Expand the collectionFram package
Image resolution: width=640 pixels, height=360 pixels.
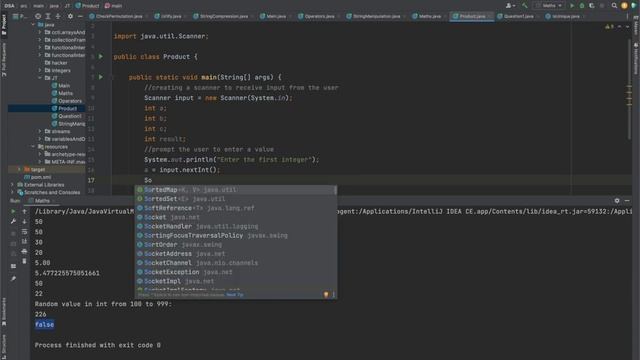[x=40, y=40]
